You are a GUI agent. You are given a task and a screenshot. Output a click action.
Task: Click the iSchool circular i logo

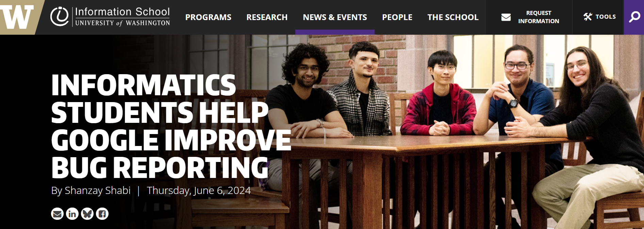(x=60, y=16)
